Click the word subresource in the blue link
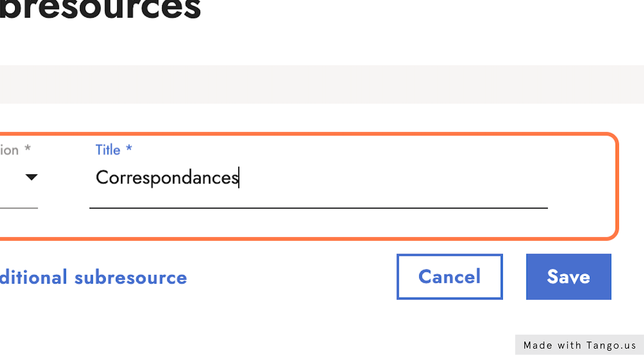The image size is (644, 355). (x=130, y=278)
